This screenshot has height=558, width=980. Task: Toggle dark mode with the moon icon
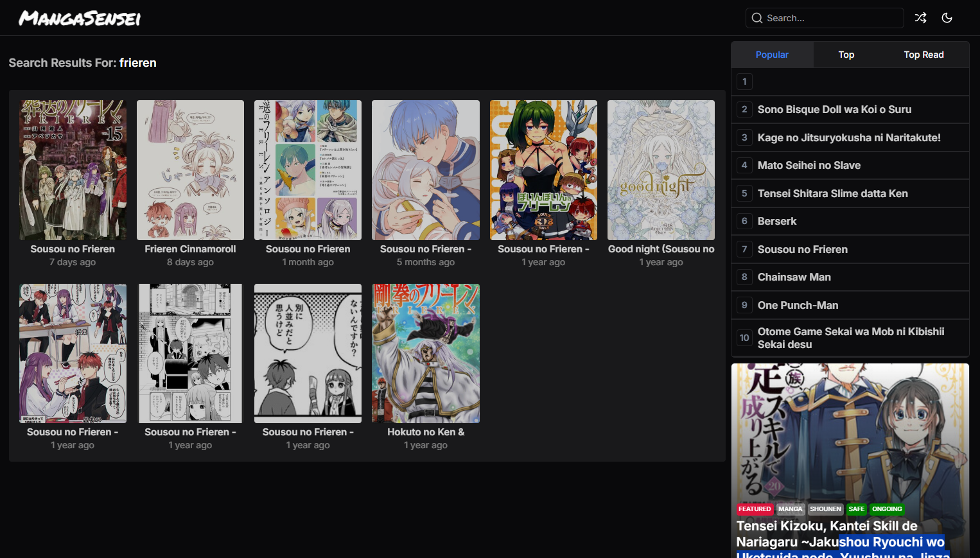click(x=947, y=18)
